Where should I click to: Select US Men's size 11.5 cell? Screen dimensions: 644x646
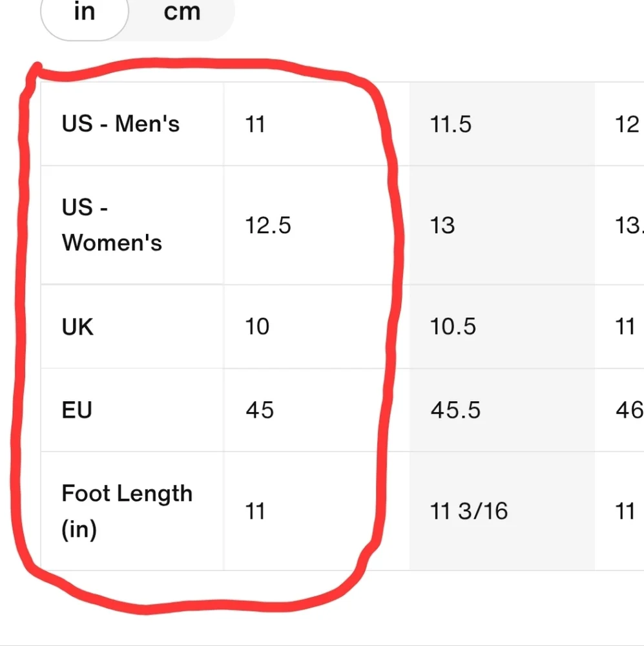click(x=502, y=123)
